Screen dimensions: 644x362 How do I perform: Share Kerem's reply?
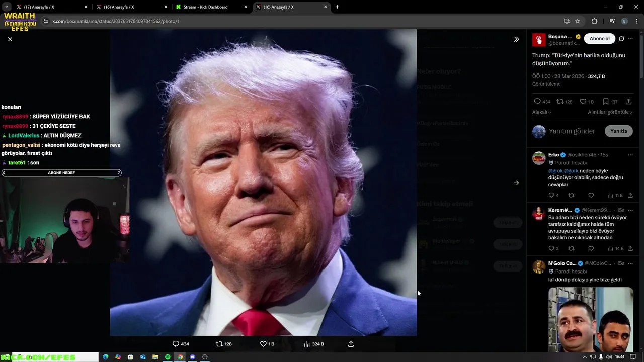point(630,248)
